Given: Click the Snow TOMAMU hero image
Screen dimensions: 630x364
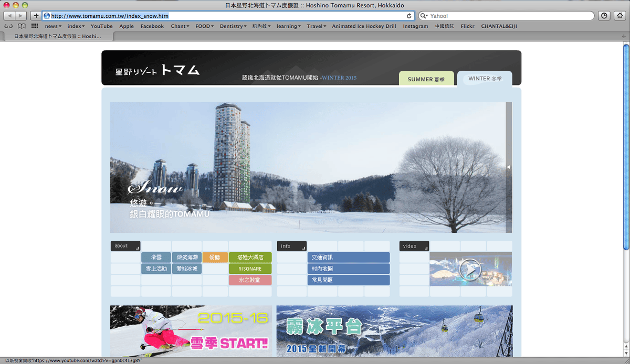Looking at the screenshot, I should click(x=308, y=167).
